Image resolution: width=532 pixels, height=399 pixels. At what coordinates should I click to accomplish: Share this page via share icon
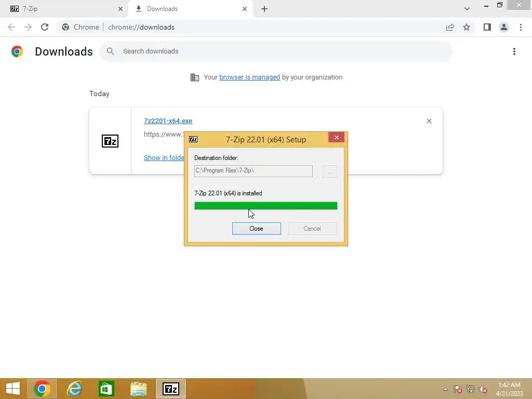[450, 27]
